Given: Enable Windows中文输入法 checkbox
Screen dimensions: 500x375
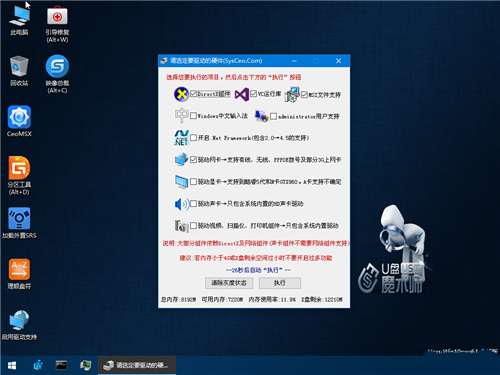Looking at the screenshot, I should (x=193, y=116).
